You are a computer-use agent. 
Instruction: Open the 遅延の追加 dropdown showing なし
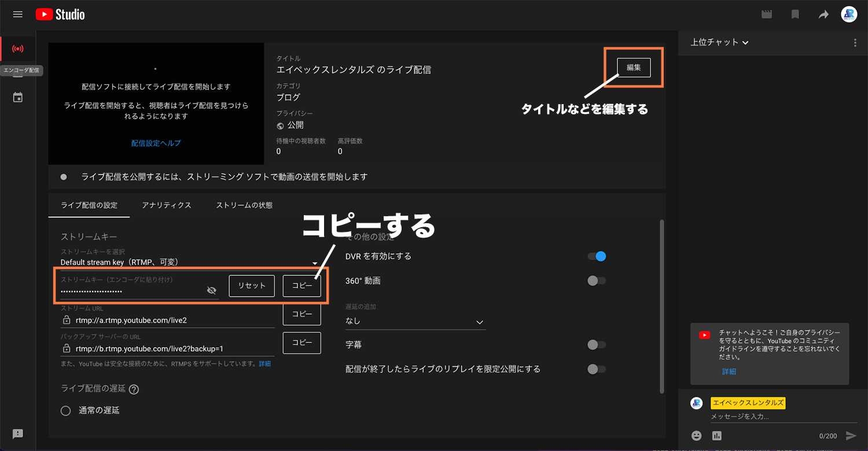pos(415,322)
